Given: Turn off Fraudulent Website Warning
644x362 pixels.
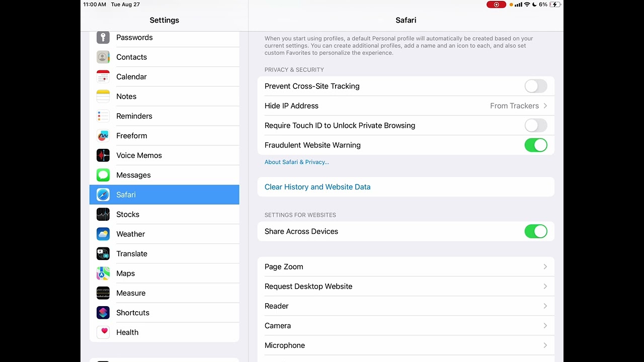Looking at the screenshot, I should pyautogui.click(x=535, y=145).
